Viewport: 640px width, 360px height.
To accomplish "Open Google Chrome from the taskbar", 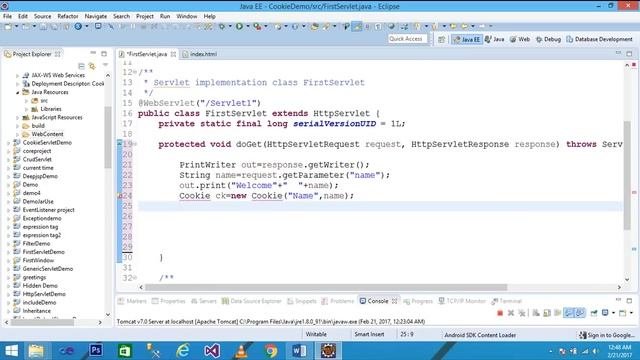I will (270, 350).
